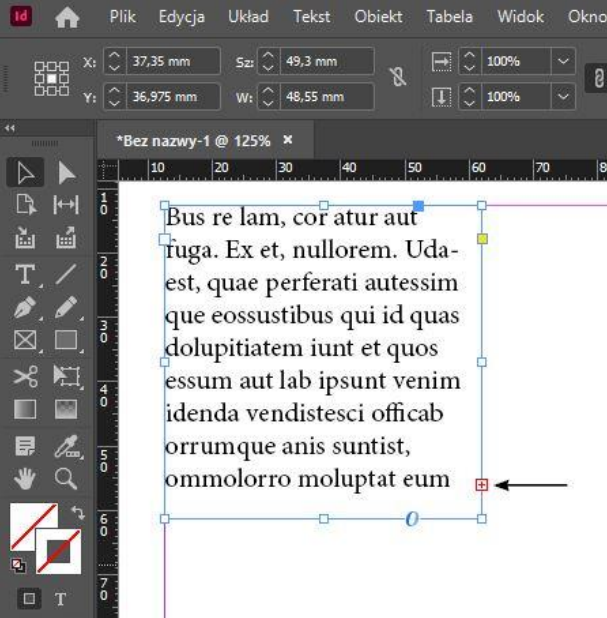Click the X field showing 37,35 mm
Image resolution: width=607 pixels, height=618 pixels.
tap(173, 61)
